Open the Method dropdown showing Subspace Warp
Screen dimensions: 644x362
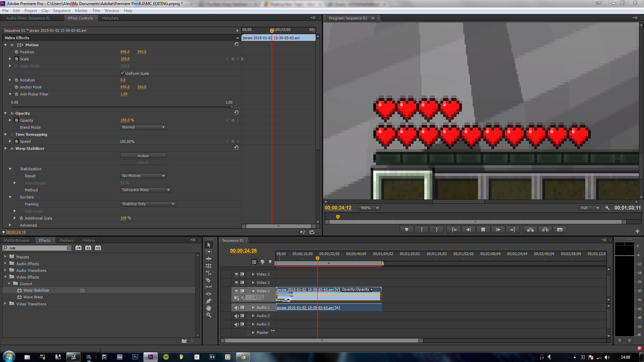(x=146, y=190)
